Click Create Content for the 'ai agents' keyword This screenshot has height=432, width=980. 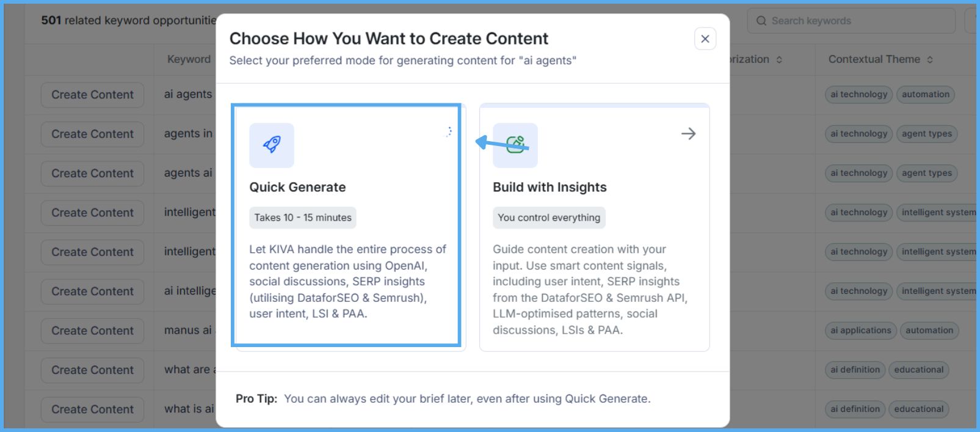(92, 95)
